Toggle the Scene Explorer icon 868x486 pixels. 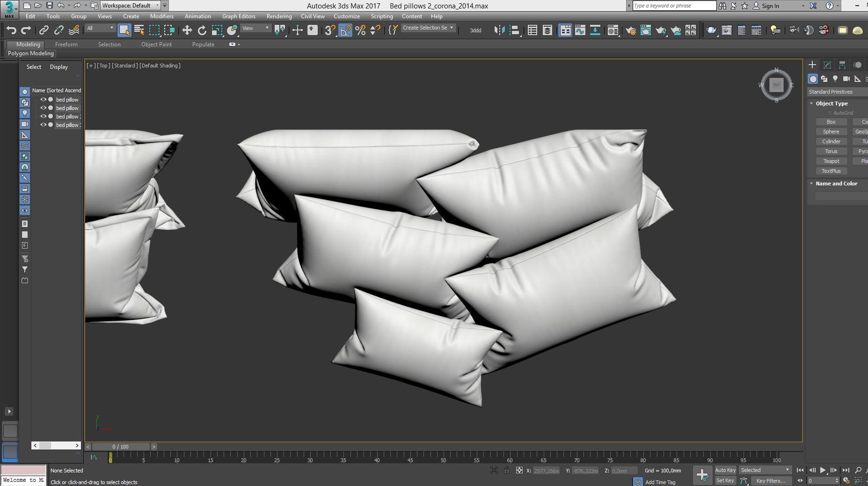pyautogui.click(x=532, y=30)
